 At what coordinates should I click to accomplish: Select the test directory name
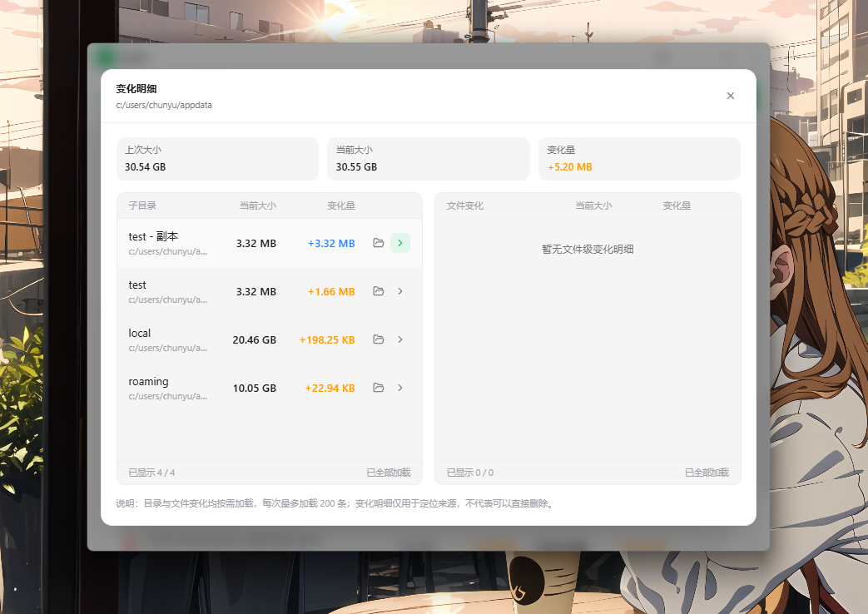pos(137,285)
